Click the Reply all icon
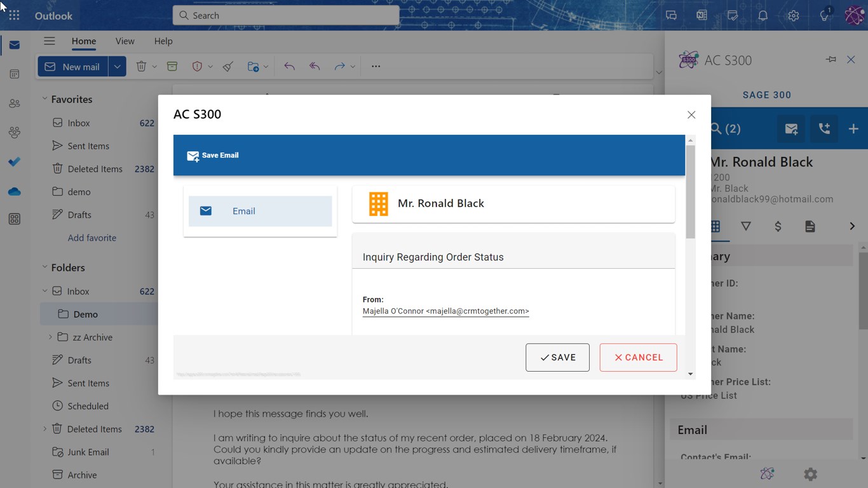The width and height of the screenshot is (868, 488). pos(315,66)
